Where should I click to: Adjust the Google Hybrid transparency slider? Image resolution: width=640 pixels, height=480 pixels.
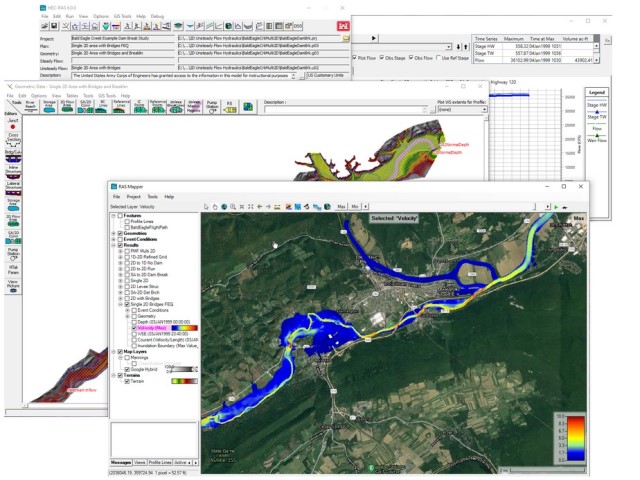click(182, 369)
